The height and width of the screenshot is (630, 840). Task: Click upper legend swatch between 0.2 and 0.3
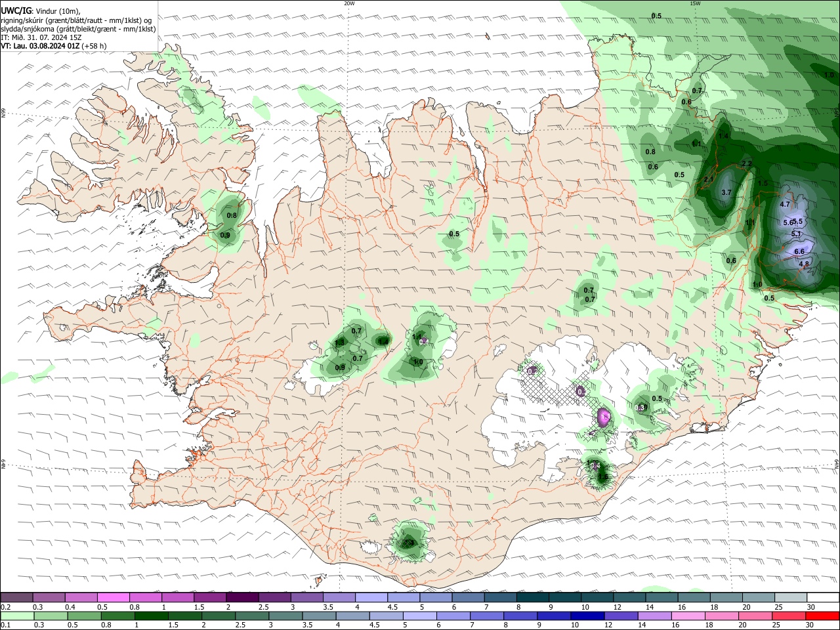(x=16, y=597)
